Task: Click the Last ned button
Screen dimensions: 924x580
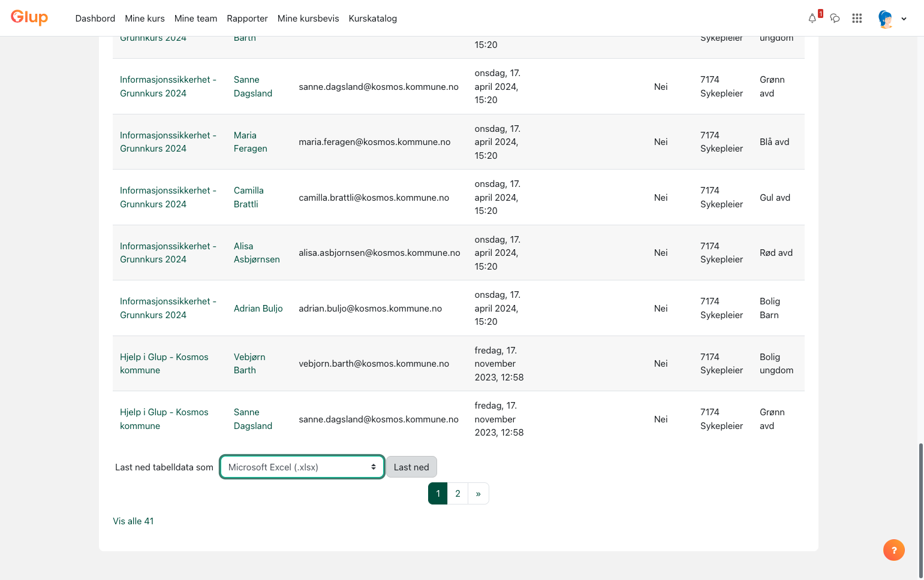Action: pos(411,467)
